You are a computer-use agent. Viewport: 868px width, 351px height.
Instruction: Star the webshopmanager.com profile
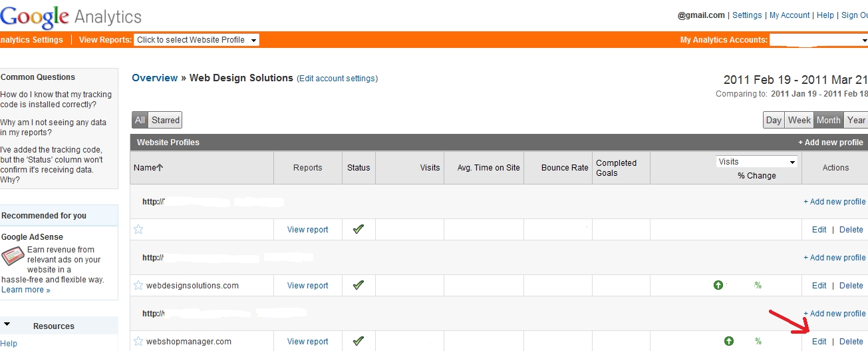138,342
